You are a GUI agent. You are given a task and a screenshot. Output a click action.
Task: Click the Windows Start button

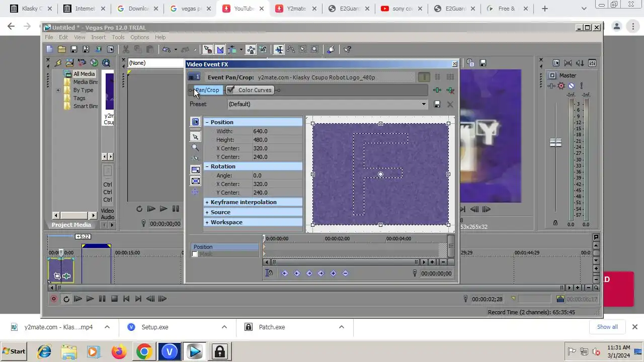(14, 351)
